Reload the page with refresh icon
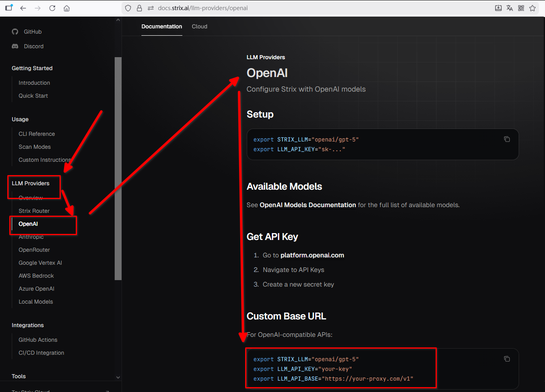Screen dimensions: 545x392 coord(52,8)
